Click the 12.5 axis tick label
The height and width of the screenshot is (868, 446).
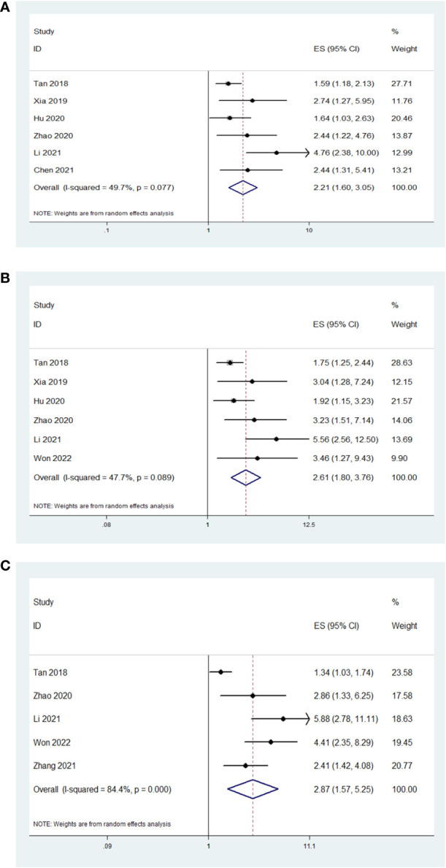tap(309, 524)
